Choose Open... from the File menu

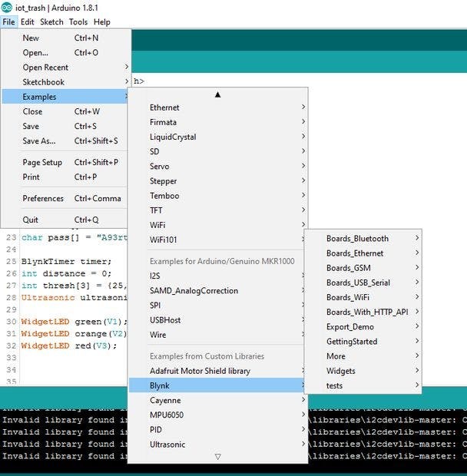click(65, 52)
